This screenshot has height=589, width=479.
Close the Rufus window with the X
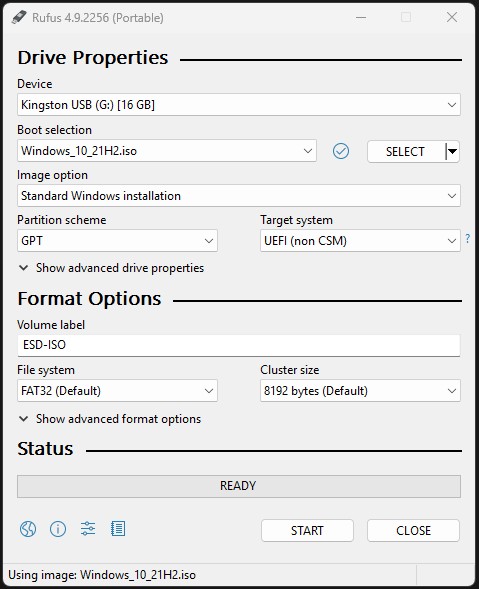coord(452,17)
